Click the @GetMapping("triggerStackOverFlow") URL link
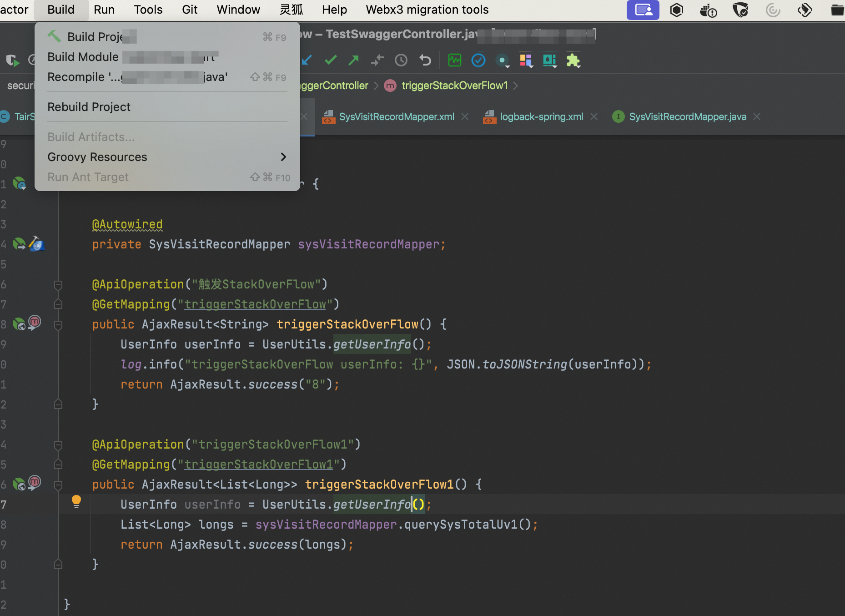 pyautogui.click(x=255, y=304)
